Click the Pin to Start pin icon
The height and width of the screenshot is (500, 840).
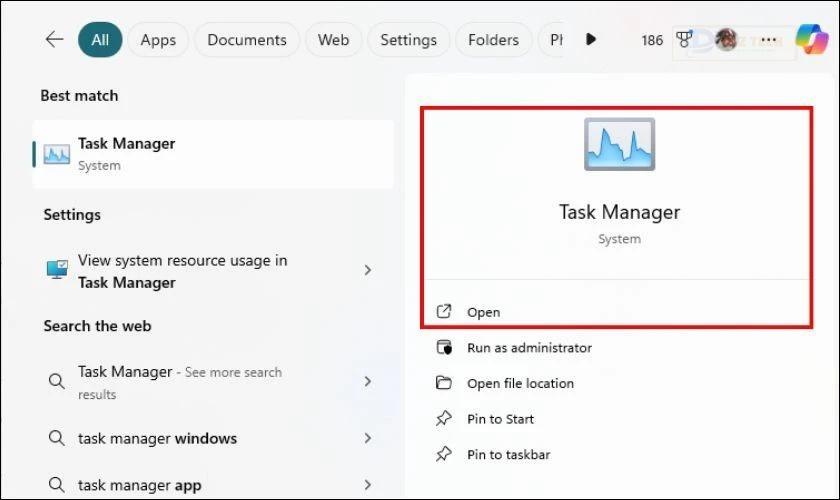444,419
